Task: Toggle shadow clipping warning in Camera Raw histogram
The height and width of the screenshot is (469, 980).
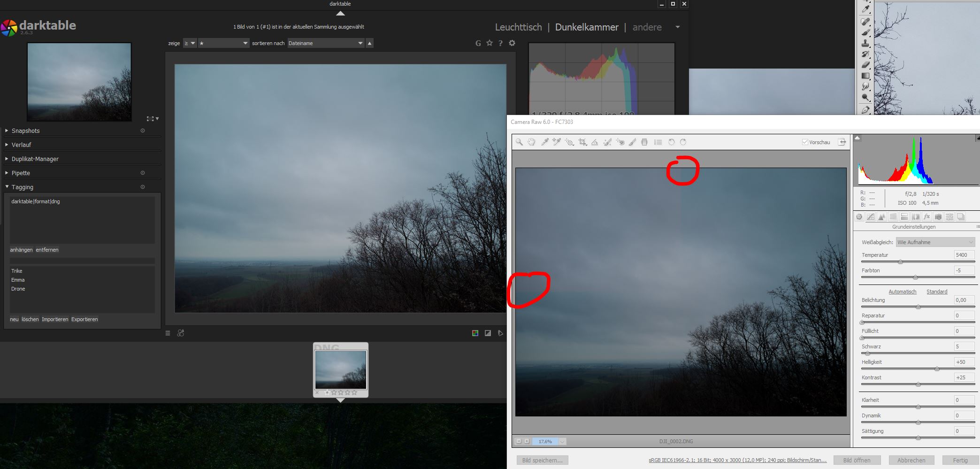Action: (857, 138)
